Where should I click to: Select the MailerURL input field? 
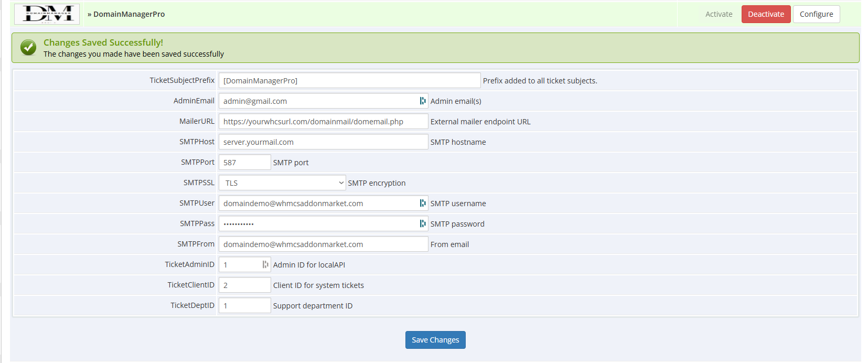[323, 121]
